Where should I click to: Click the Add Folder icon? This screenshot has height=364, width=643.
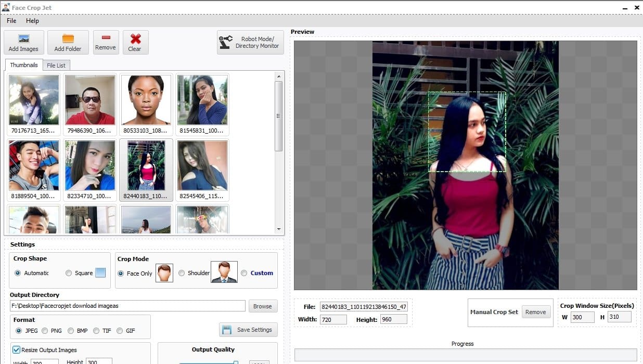(68, 42)
